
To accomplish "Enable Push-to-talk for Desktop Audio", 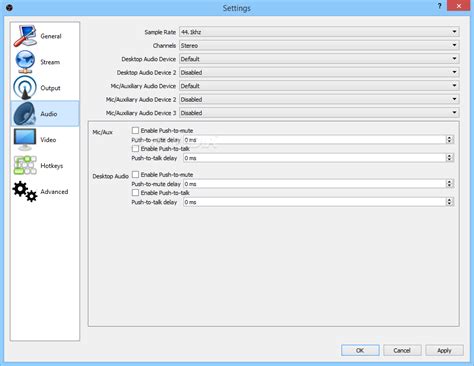I will coord(135,192).
